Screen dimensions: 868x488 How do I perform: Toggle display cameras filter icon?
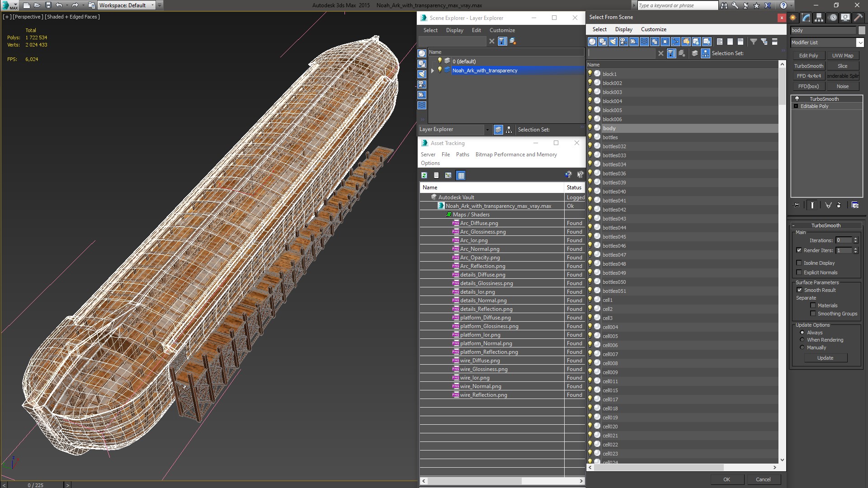point(623,42)
